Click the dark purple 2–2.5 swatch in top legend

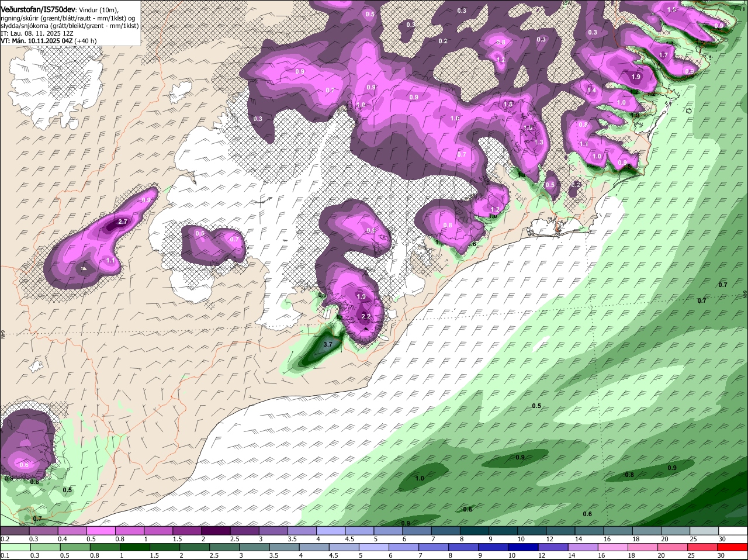point(217,531)
